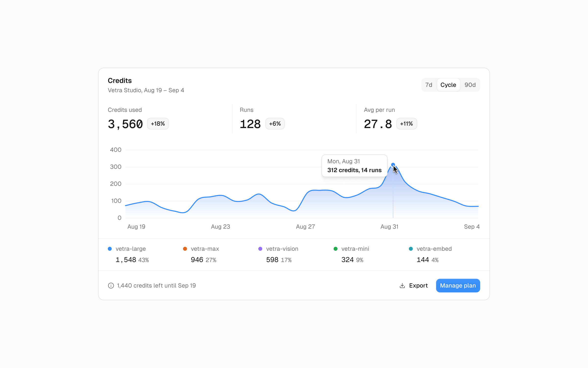Open Manage plan
The width and height of the screenshot is (588, 368).
[x=458, y=286]
